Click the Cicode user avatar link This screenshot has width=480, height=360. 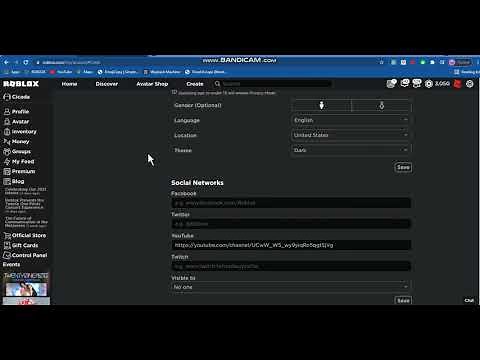pyautogui.click(x=16, y=97)
